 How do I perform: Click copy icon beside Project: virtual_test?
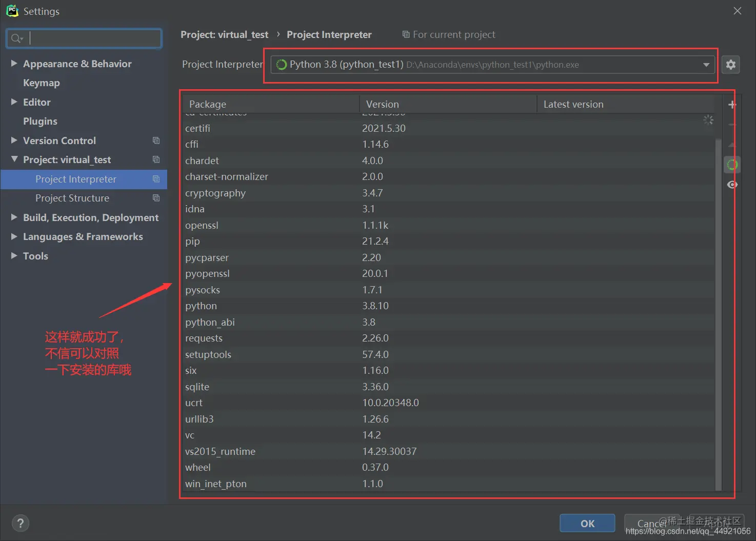point(156,159)
